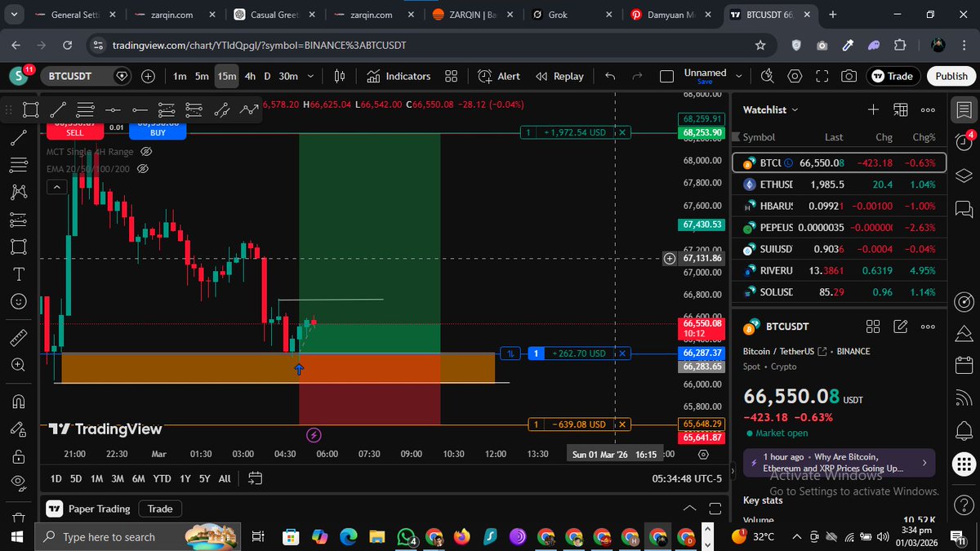Switch to the Grok browser tab
Image resolution: width=980 pixels, height=551 pixels.
[x=571, y=15]
